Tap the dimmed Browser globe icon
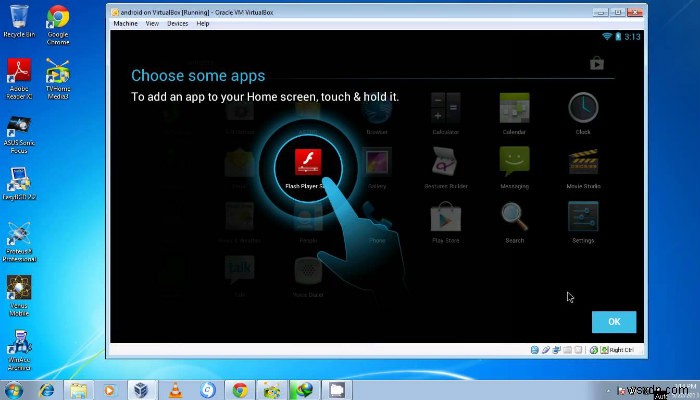Image resolution: width=700 pixels, height=400 pixels. click(377, 109)
